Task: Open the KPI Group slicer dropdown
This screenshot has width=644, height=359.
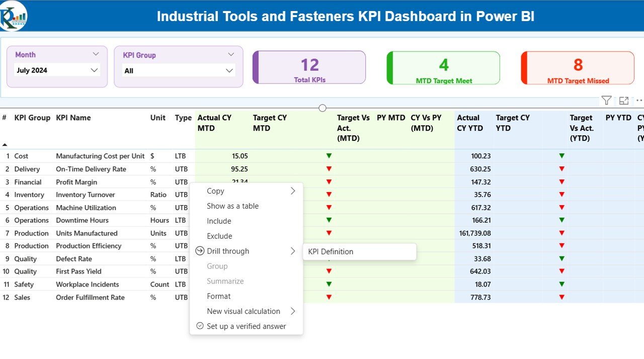Action: tap(229, 70)
